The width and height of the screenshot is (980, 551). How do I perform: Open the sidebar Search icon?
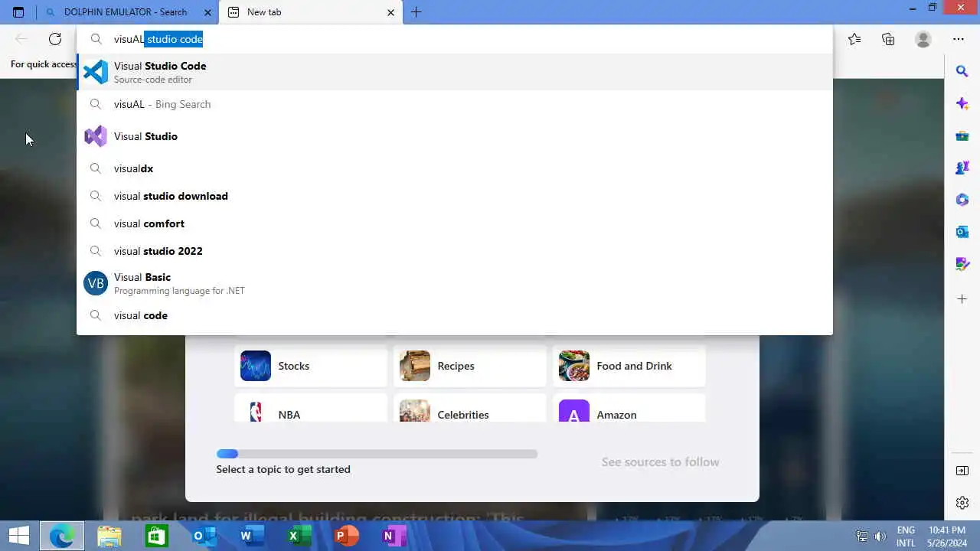pyautogui.click(x=962, y=71)
